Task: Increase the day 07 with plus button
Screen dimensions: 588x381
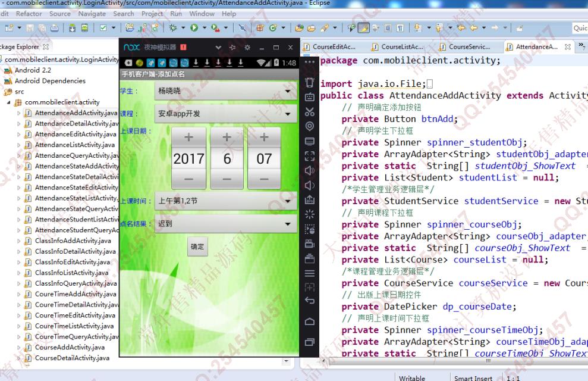Action: pos(264,137)
